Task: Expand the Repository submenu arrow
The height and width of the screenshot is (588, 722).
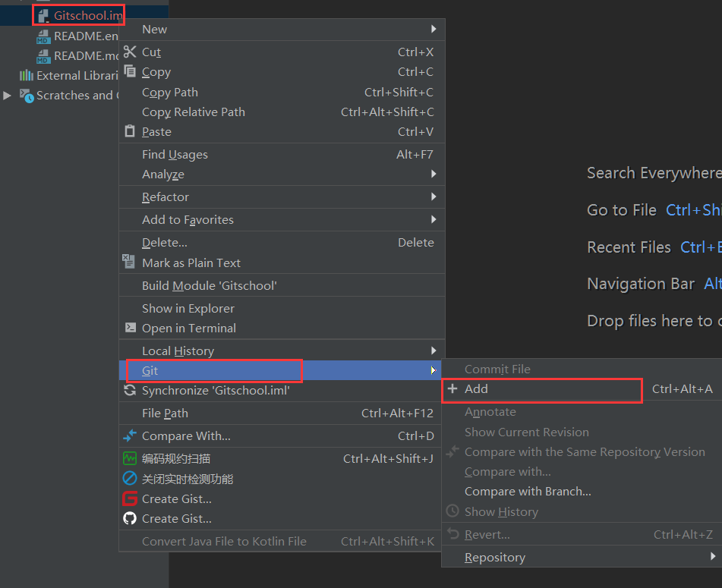Action: pos(713,556)
